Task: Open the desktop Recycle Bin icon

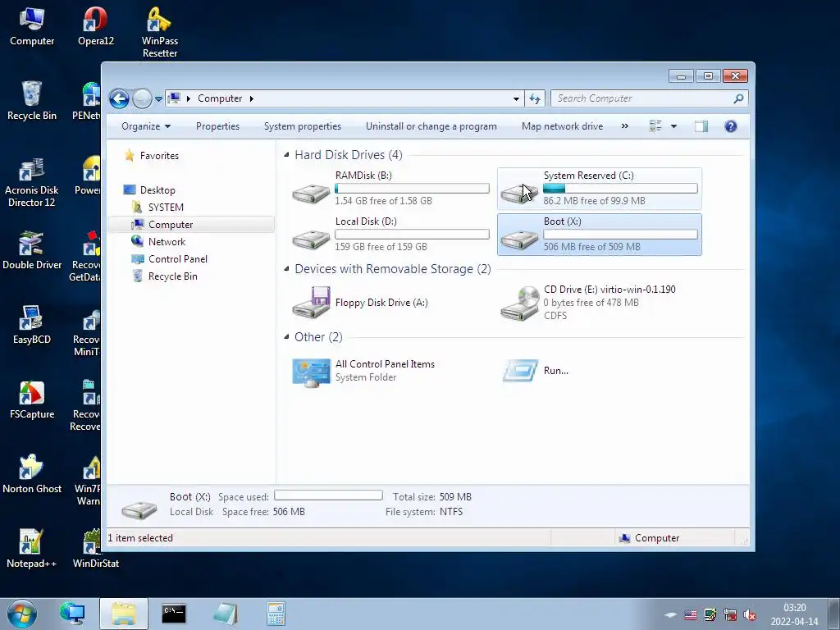Action: pos(32,101)
